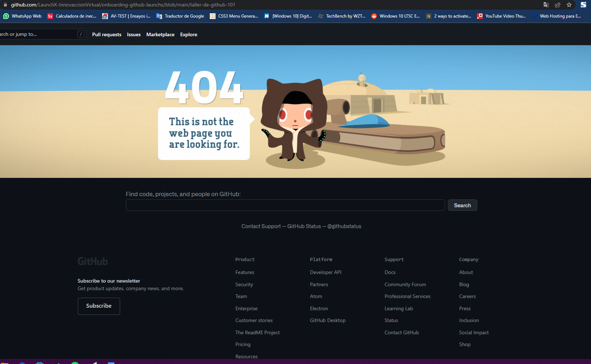Open the Contact Support link
The image size is (591, 364).
coord(261,226)
